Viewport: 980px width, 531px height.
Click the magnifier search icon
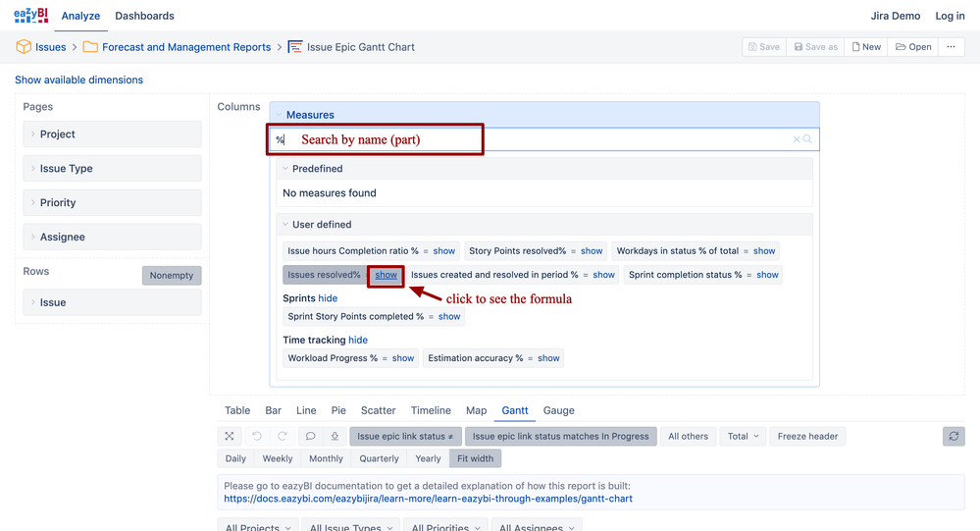pos(807,139)
